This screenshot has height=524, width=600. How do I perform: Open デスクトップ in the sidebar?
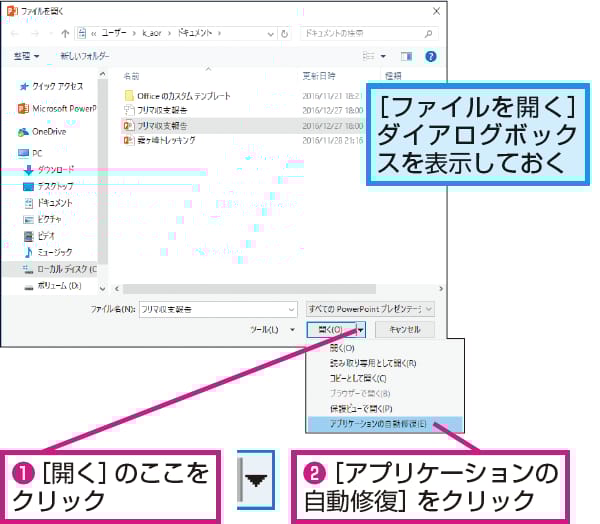pos(48,186)
